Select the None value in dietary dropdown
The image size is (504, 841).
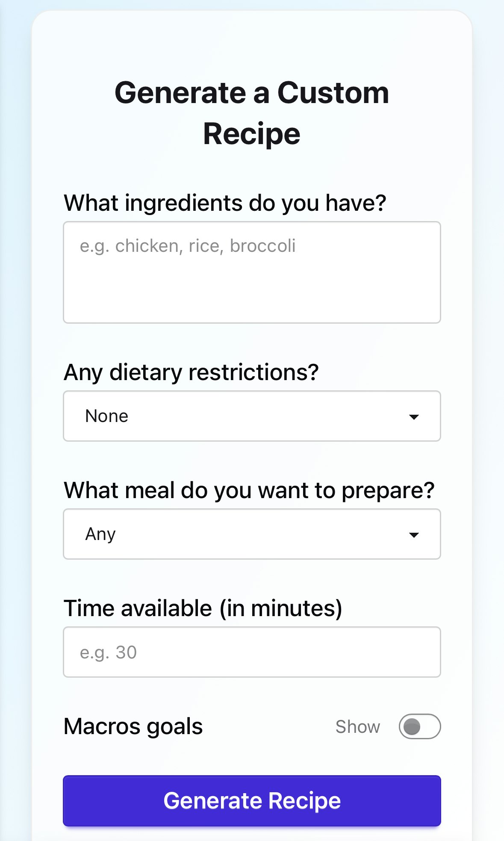pos(107,416)
